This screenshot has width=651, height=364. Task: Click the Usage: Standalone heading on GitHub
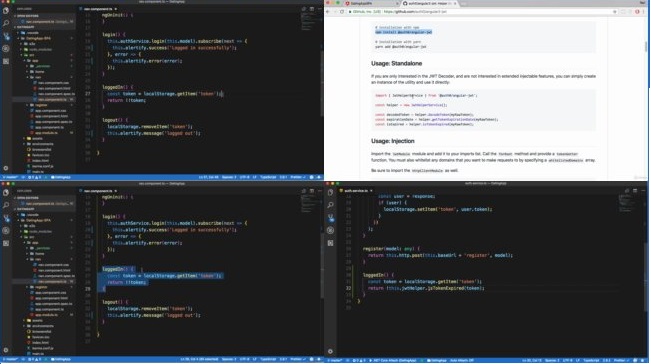click(396, 64)
